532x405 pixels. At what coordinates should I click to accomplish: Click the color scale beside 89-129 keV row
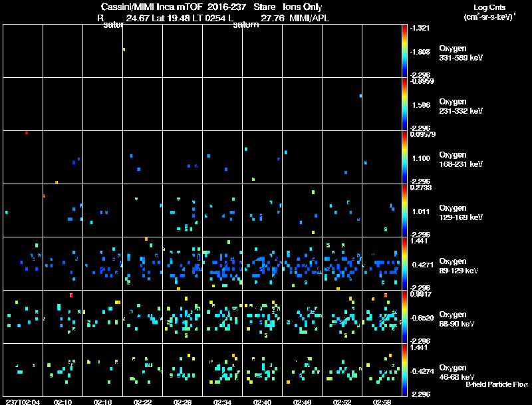click(x=404, y=263)
